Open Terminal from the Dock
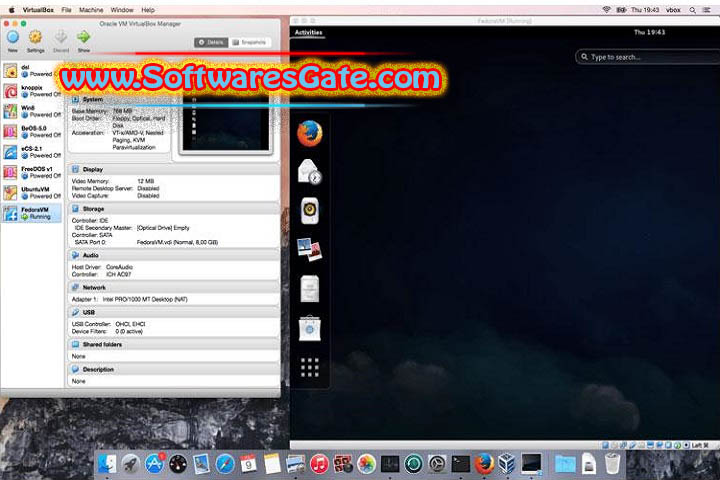 pos(460,464)
